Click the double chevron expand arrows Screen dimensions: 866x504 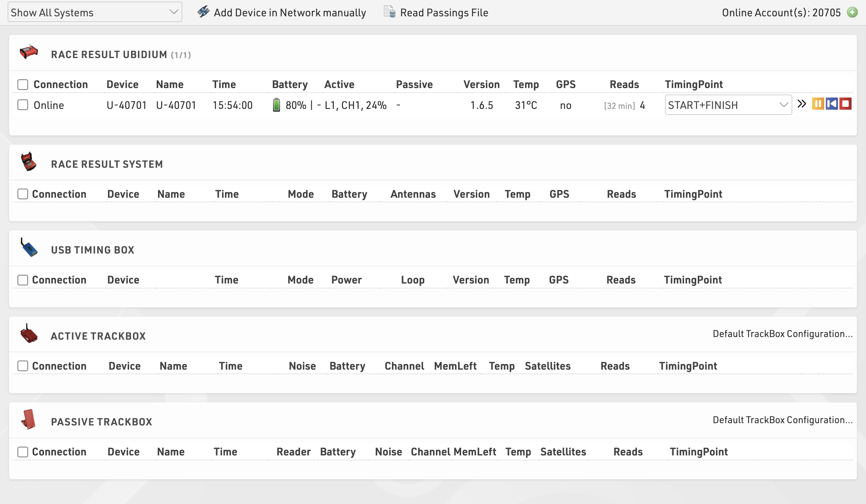[801, 104]
